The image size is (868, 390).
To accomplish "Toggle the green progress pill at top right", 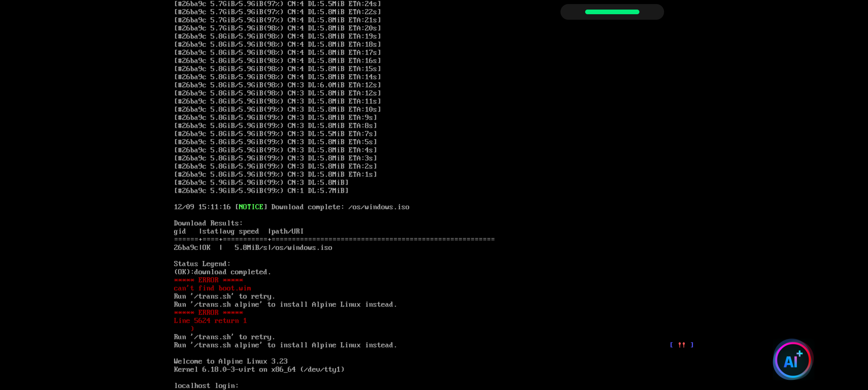I will [612, 12].
